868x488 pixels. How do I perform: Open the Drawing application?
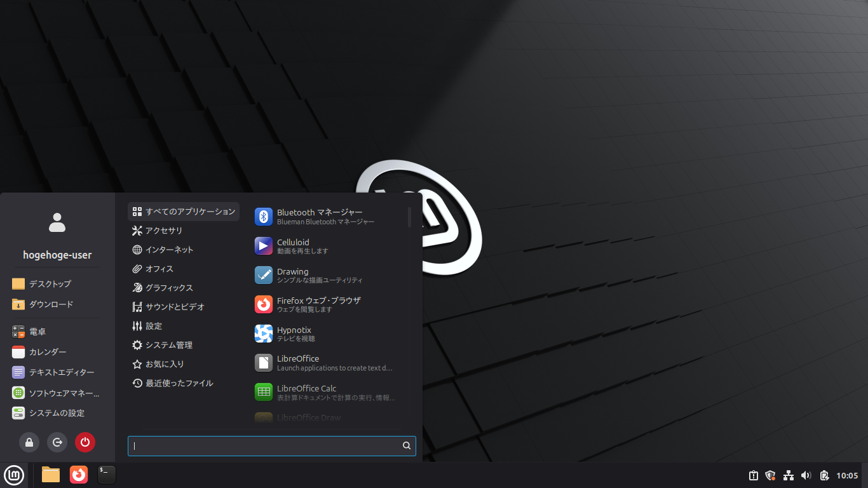[x=328, y=275]
